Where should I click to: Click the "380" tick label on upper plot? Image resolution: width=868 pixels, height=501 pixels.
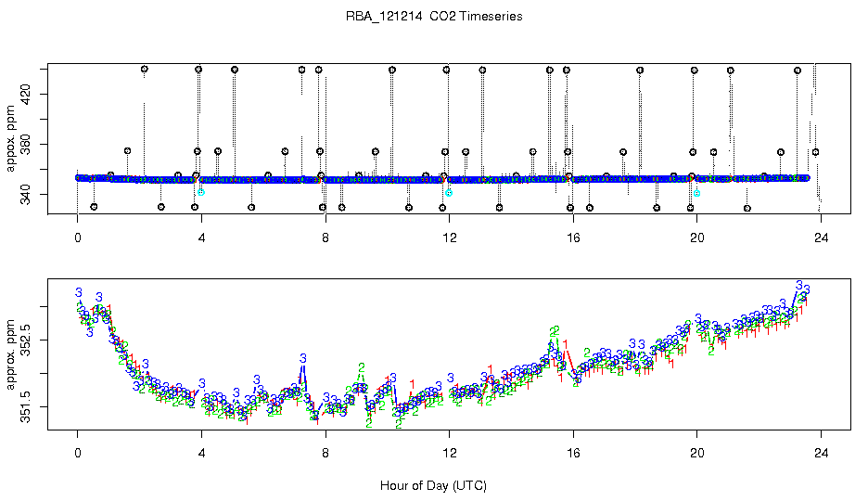point(26,145)
